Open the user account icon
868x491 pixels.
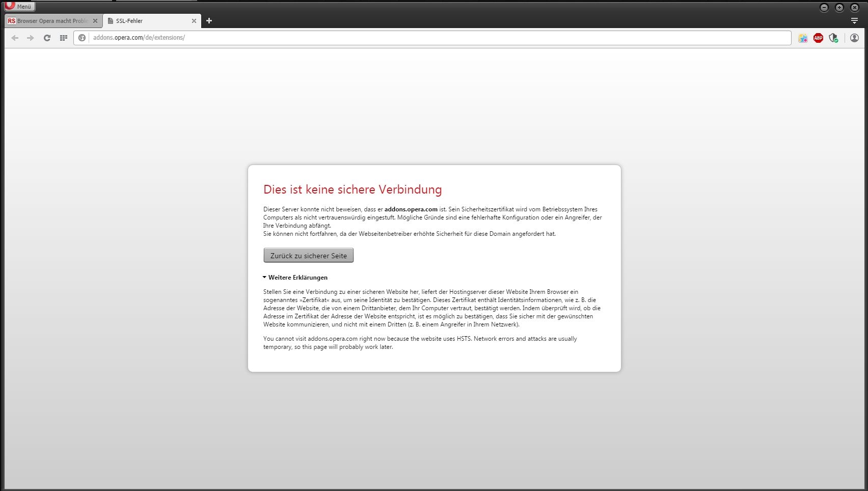(x=854, y=38)
